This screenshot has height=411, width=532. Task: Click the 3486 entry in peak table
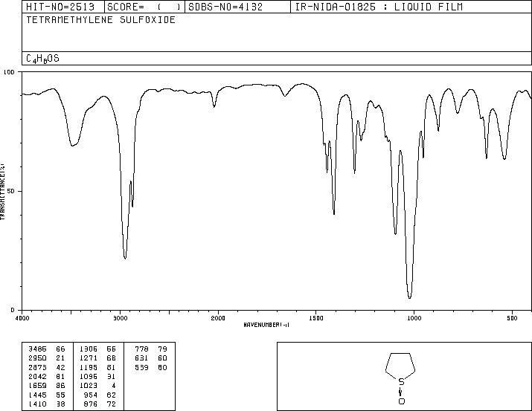coord(38,349)
